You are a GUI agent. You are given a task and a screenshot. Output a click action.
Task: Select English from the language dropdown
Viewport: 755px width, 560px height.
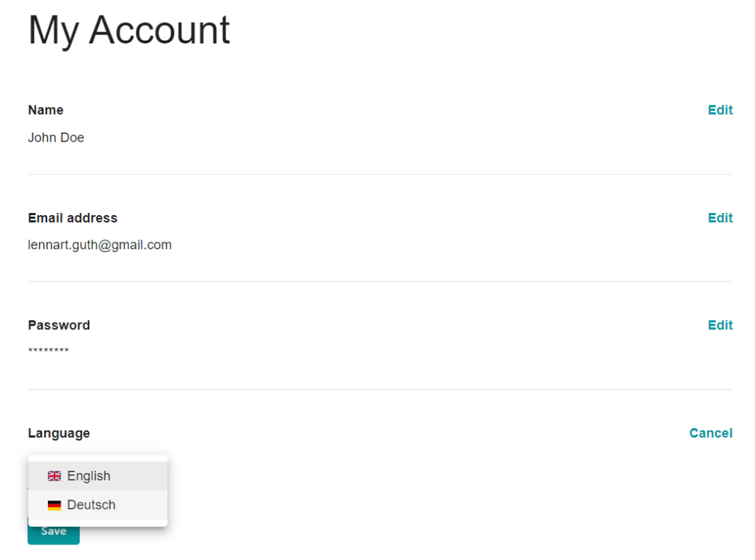[88, 476]
